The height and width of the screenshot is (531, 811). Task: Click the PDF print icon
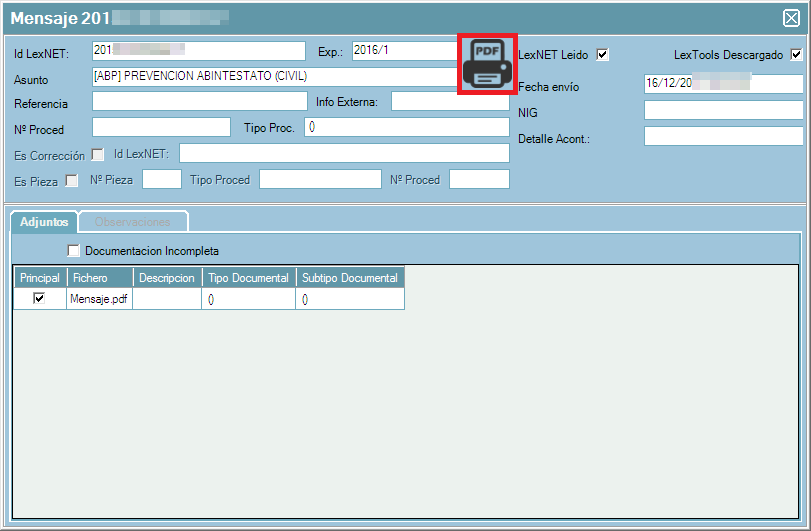point(486,65)
